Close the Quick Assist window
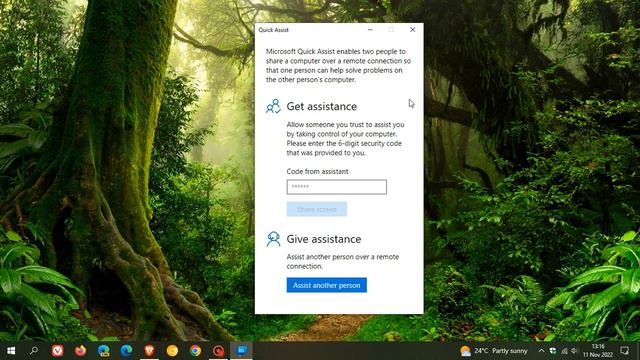640x360 pixels. click(413, 30)
